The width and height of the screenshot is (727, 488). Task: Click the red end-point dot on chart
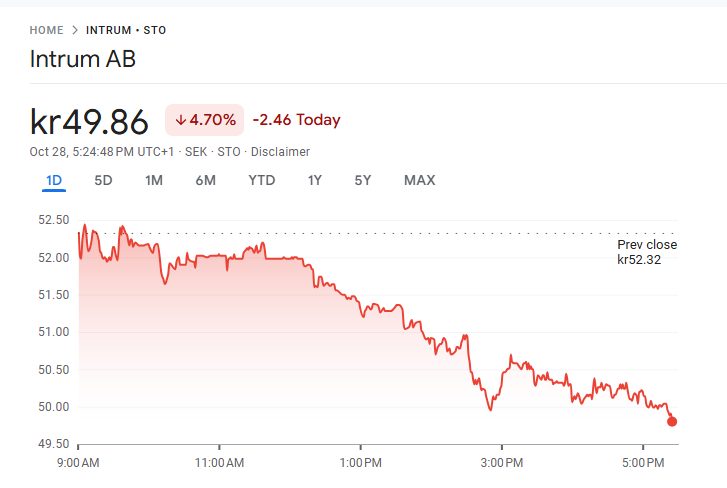click(672, 421)
